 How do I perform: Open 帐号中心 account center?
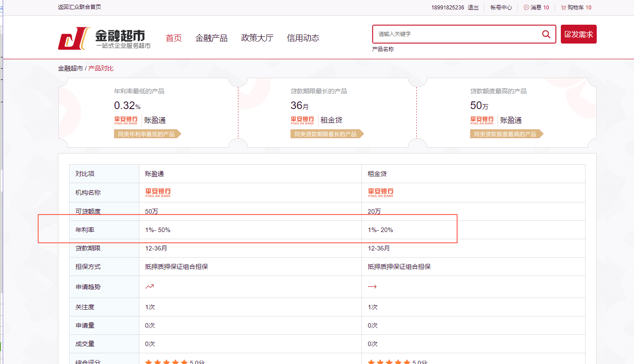501,8
